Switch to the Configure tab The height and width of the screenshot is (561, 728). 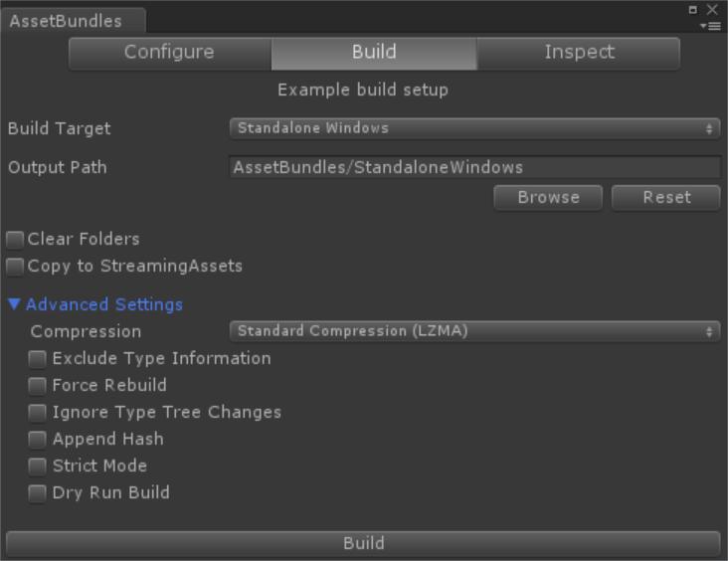point(169,53)
